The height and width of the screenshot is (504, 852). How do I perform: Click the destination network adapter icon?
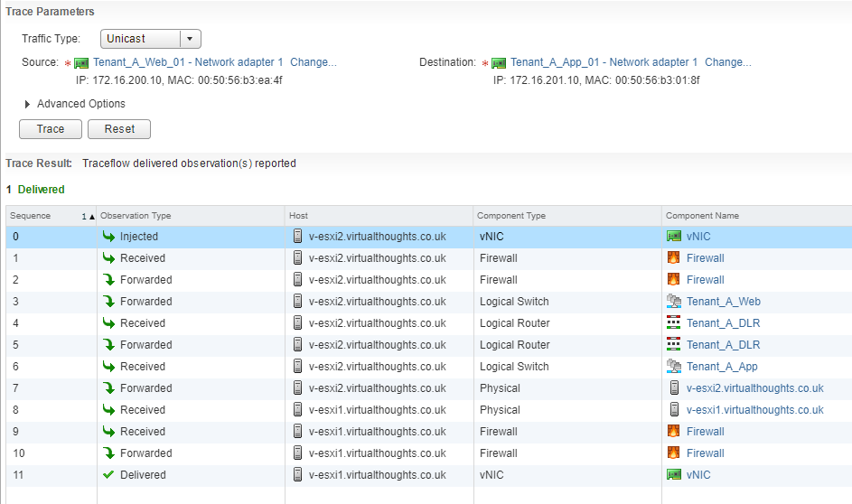click(x=499, y=63)
